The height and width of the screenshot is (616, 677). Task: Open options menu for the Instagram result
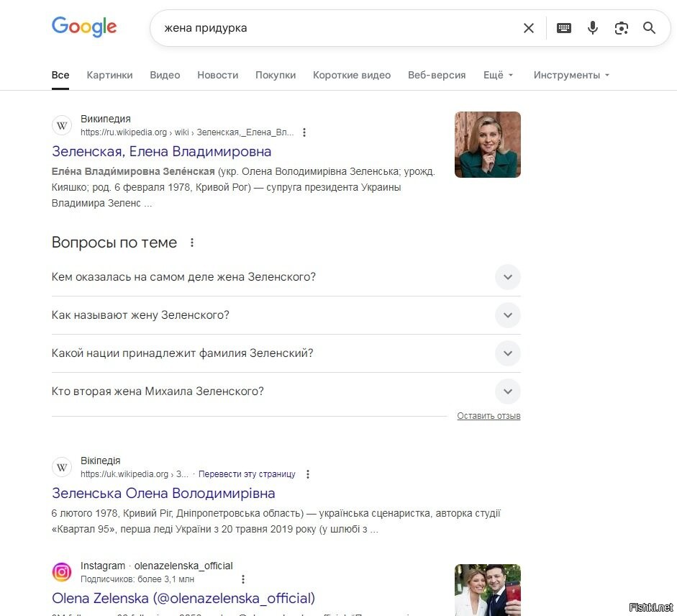(243, 579)
